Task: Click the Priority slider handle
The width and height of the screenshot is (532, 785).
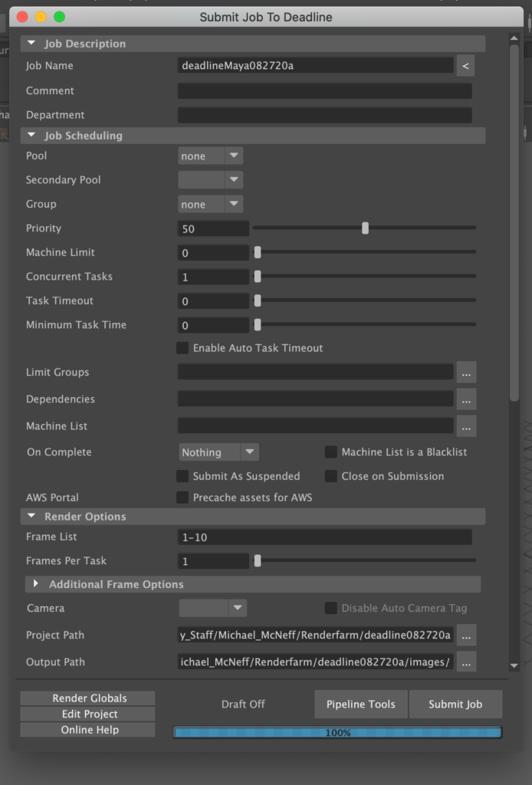Action: pos(366,228)
